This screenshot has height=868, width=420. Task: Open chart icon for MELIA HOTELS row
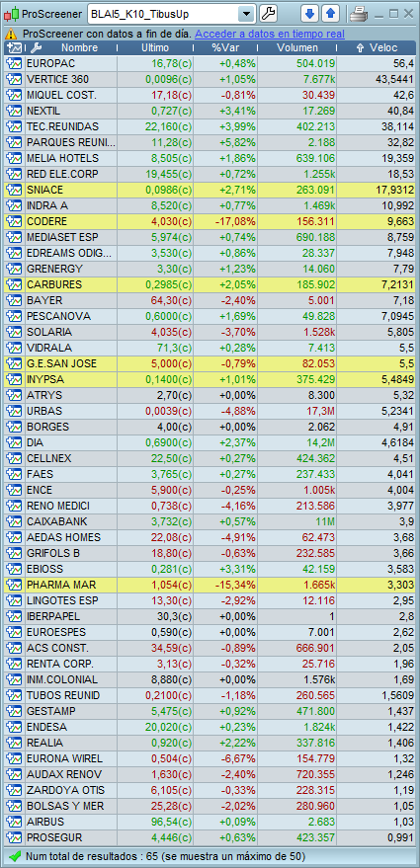pos(13,158)
